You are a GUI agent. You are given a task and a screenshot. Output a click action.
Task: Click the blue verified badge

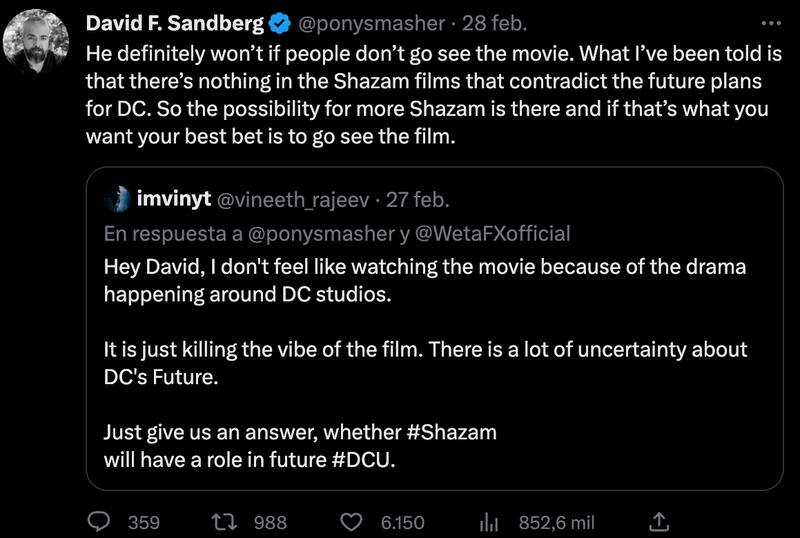276,23
